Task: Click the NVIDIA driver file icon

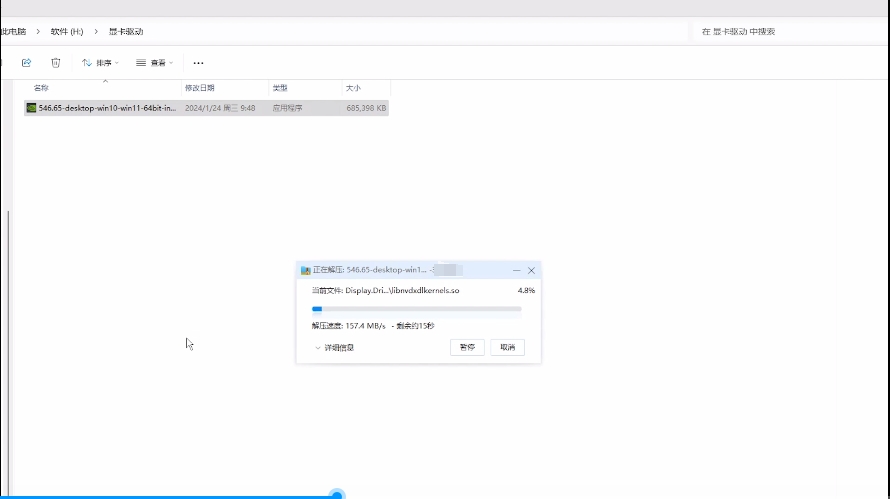Action: click(32, 107)
